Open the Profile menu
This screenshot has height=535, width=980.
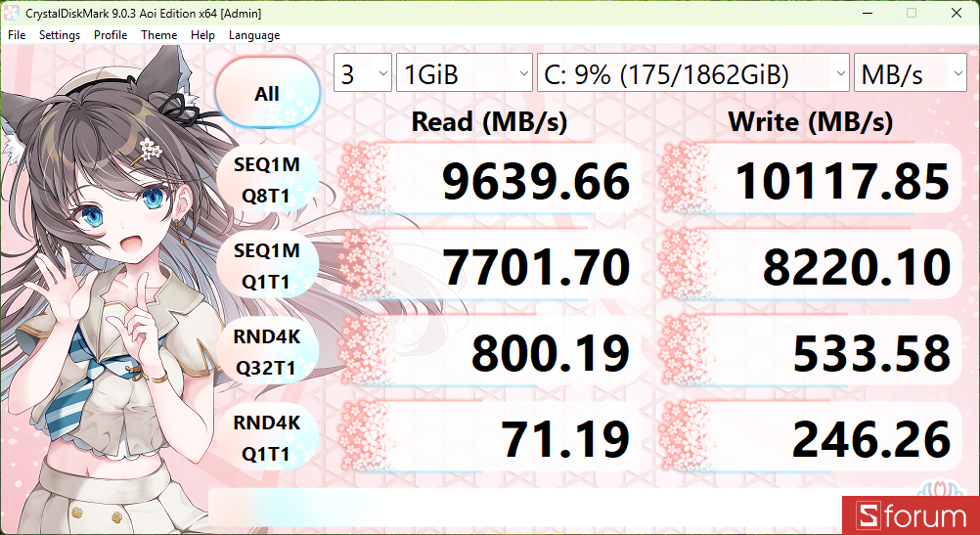pos(111,35)
